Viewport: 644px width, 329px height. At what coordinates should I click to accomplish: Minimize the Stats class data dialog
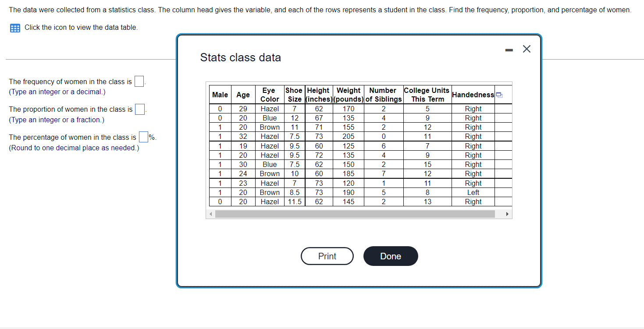pos(509,49)
